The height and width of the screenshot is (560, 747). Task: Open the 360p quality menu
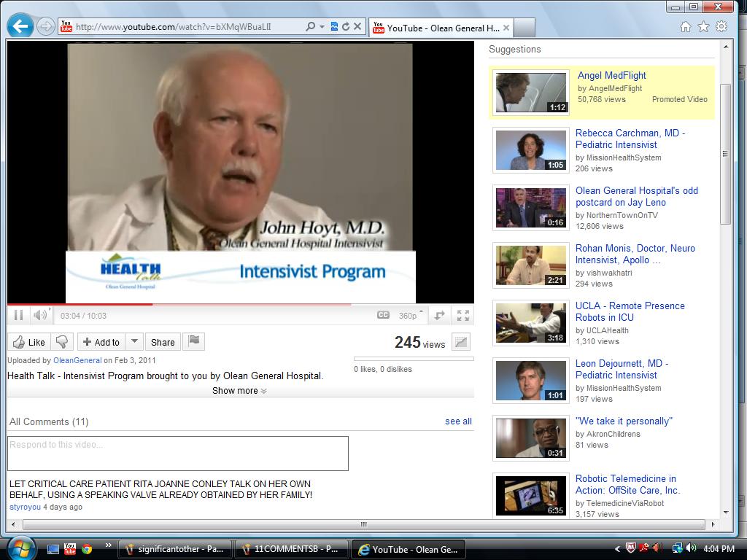tap(411, 315)
